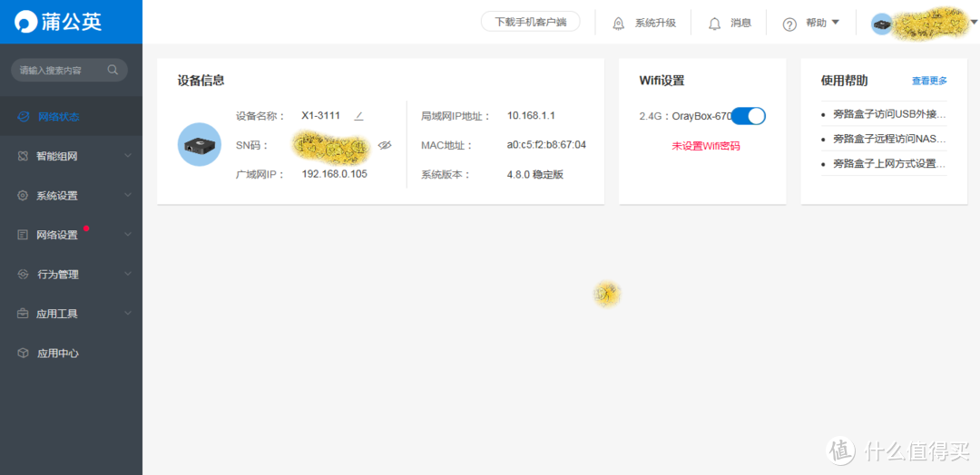Image resolution: width=980 pixels, height=475 pixels.
Task: Click the device image in 设备信息
Action: click(200, 144)
